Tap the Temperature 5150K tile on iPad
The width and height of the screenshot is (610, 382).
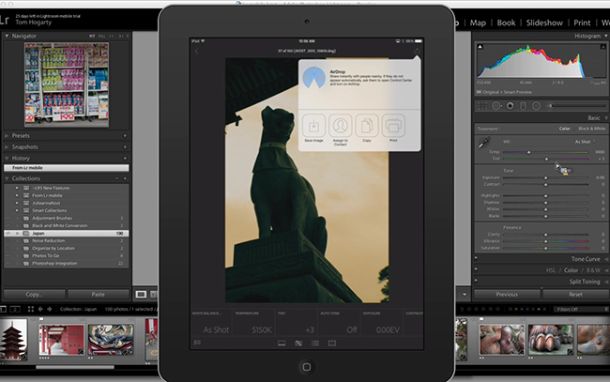253,323
